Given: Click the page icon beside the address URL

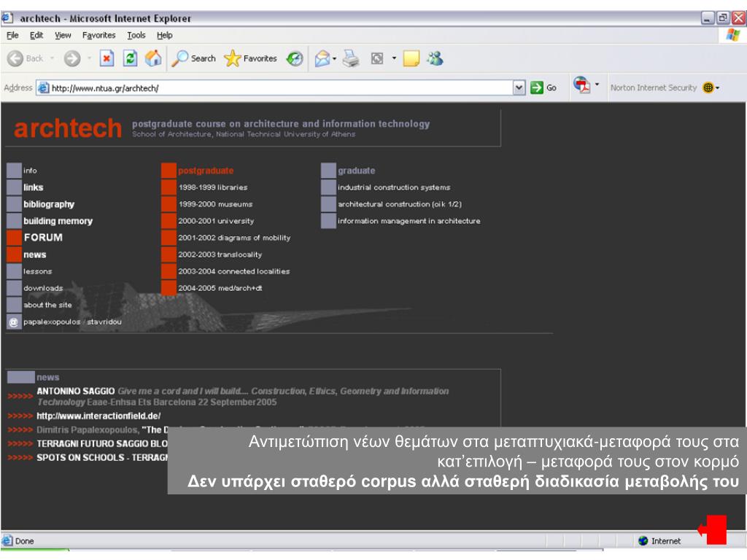Looking at the screenshot, I should [44, 87].
